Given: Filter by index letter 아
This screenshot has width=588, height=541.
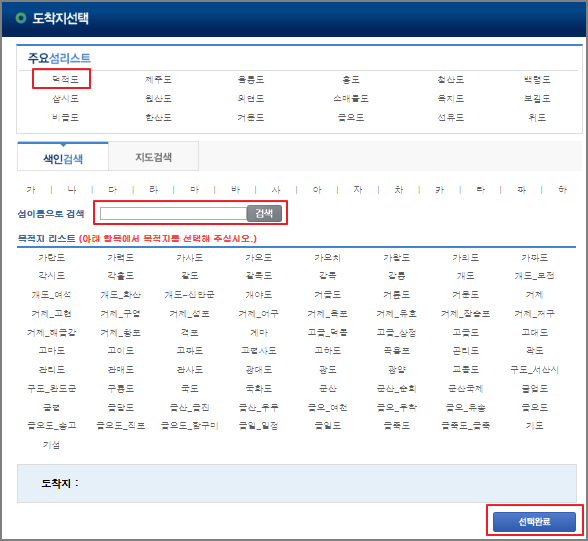Looking at the screenshot, I should coord(317,190).
